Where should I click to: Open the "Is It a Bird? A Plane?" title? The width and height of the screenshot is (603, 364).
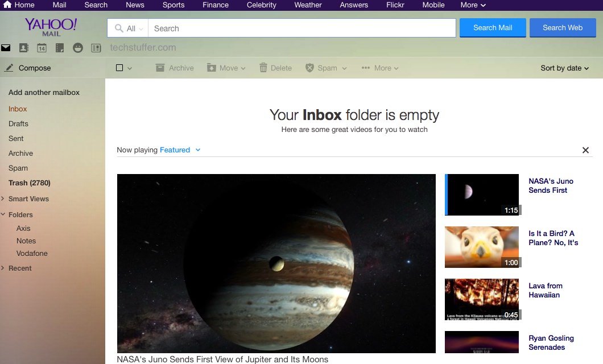pyautogui.click(x=554, y=238)
